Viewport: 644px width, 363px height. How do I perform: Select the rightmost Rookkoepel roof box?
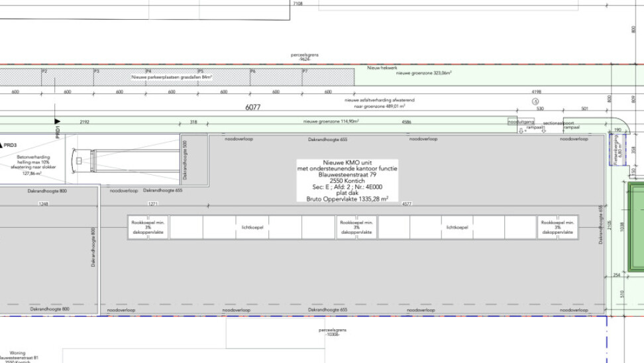pyautogui.click(x=558, y=227)
